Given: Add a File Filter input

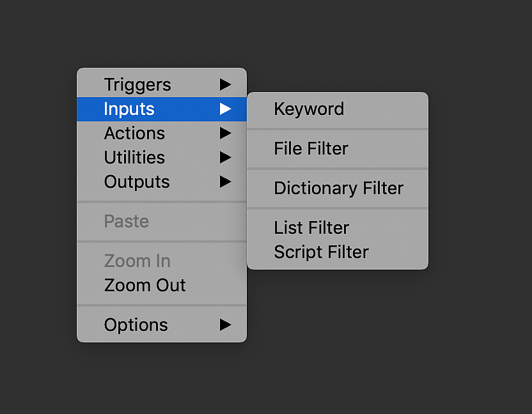Looking at the screenshot, I should tap(311, 148).
